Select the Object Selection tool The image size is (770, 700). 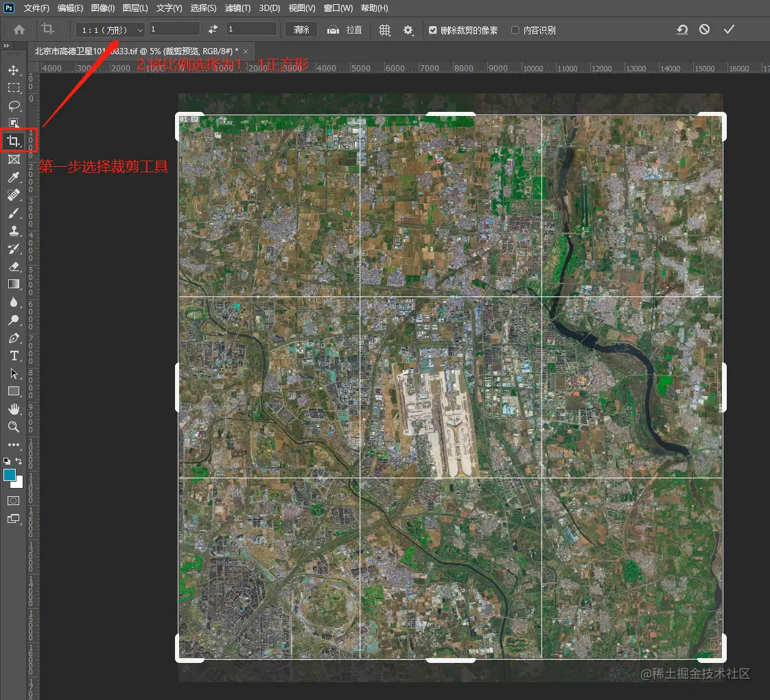pyautogui.click(x=14, y=123)
